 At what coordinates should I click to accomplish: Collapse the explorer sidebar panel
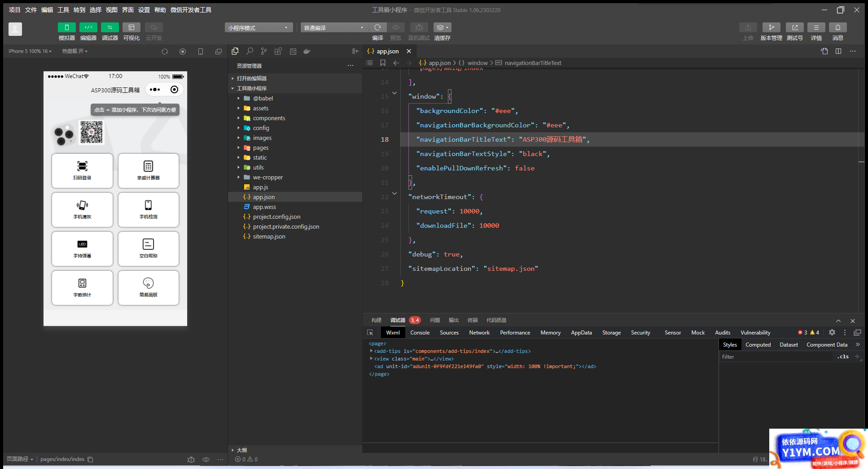coord(355,51)
